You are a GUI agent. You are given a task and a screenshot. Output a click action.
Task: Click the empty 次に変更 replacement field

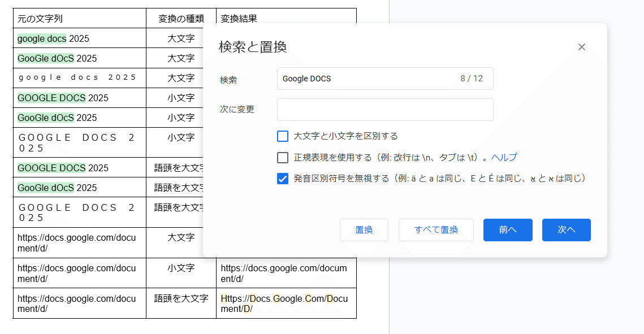coord(384,109)
